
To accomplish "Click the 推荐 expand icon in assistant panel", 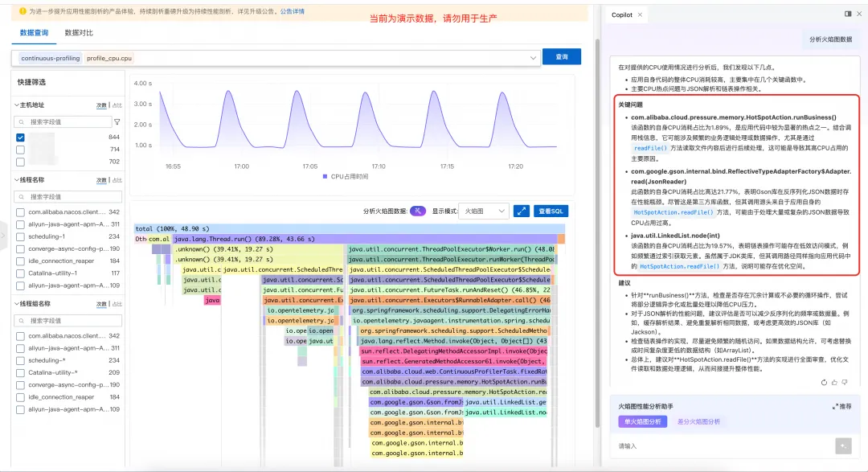I will click(x=835, y=407).
